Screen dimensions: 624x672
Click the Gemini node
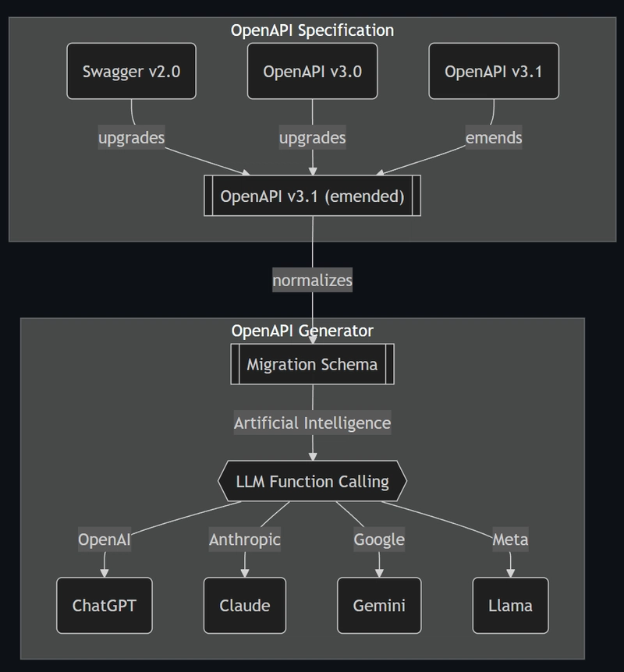click(x=379, y=606)
